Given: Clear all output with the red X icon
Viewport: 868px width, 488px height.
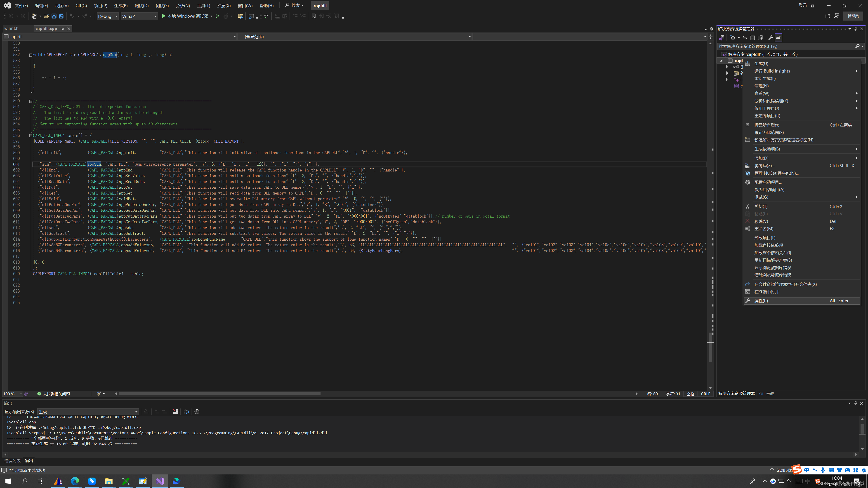Looking at the screenshot, I should tap(176, 412).
